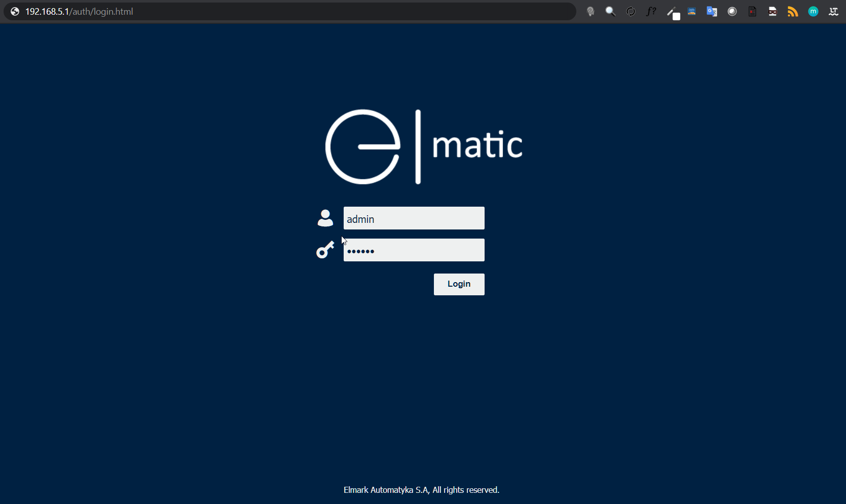Open the LanguageTool LT extension
The width and height of the screenshot is (846, 504).
click(834, 12)
